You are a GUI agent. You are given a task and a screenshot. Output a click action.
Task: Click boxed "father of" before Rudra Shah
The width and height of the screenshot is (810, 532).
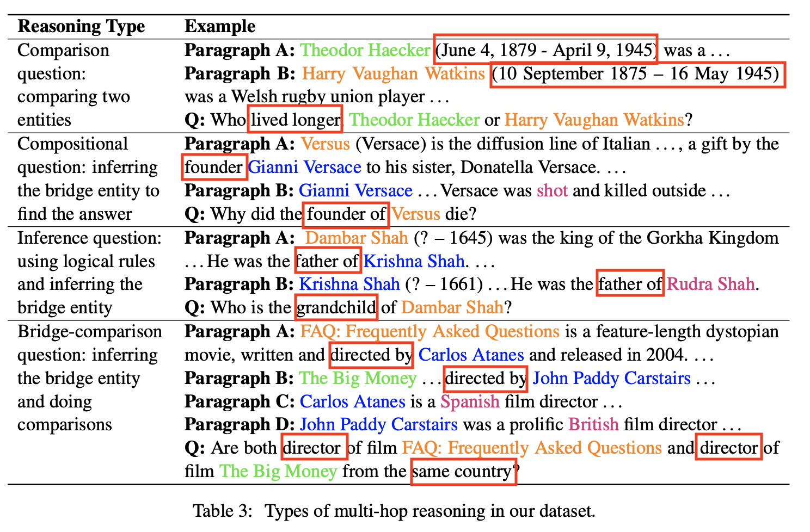630,284
